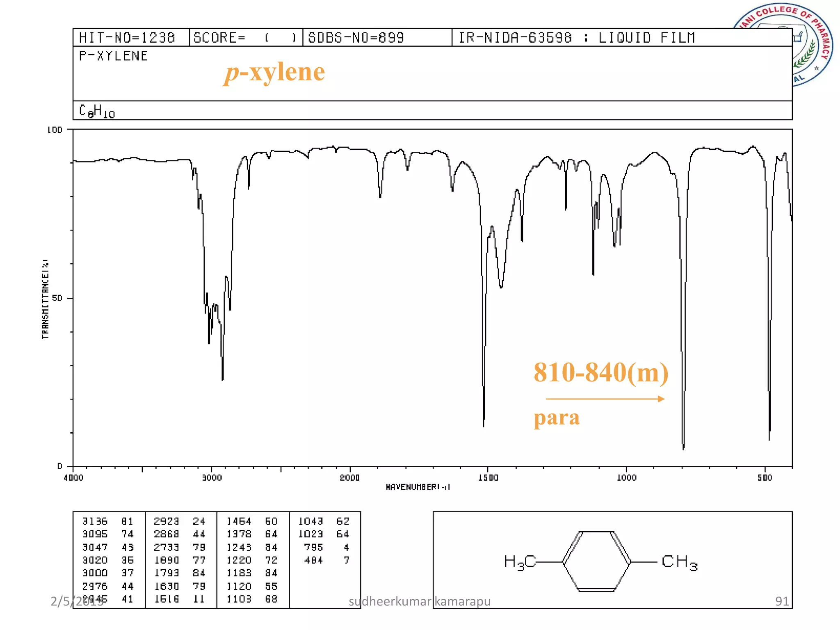840x630 pixels.
Task: Select peak table entry 3095
Action: pos(108,534)
